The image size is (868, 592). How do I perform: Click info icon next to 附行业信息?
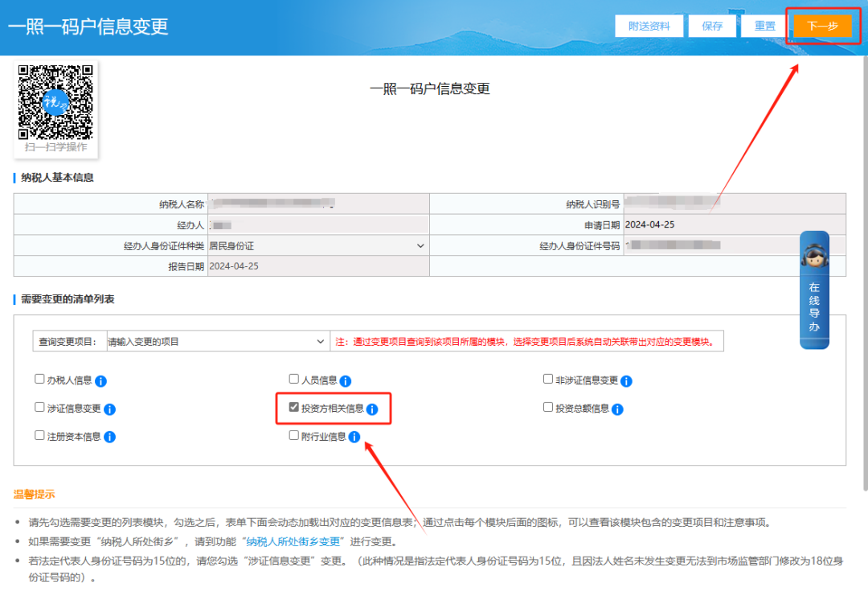[354, 437]
